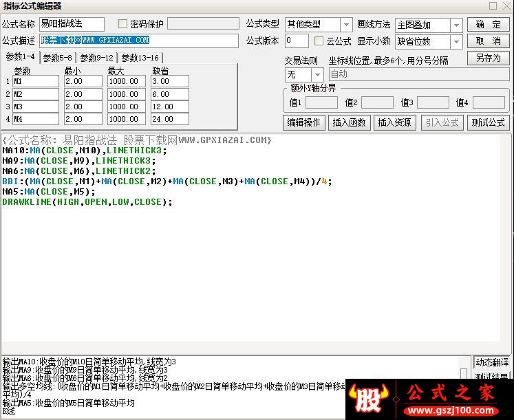Enable the 密码保护 checkbox

click(123, 24)
